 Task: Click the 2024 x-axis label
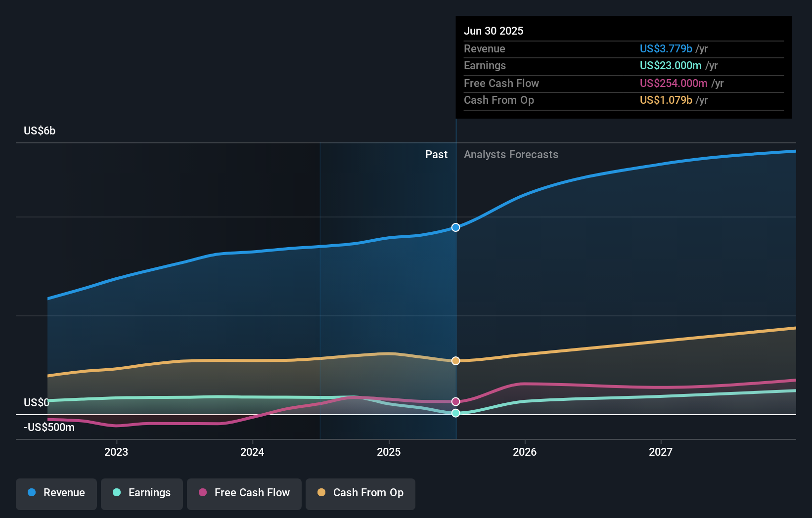[252, 452]
